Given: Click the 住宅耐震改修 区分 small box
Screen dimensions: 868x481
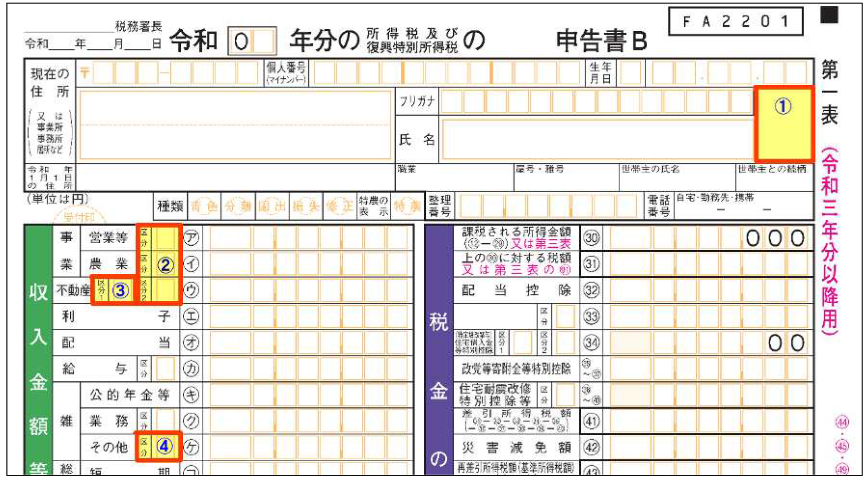Looking at the screenshot, I should [x=565, y=395].
